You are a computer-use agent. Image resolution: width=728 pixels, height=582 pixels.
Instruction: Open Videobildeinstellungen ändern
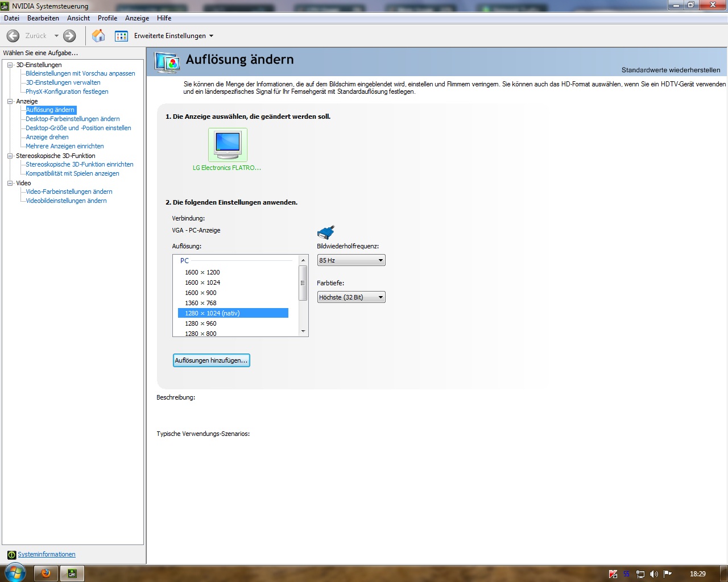(x=66, y=201)
